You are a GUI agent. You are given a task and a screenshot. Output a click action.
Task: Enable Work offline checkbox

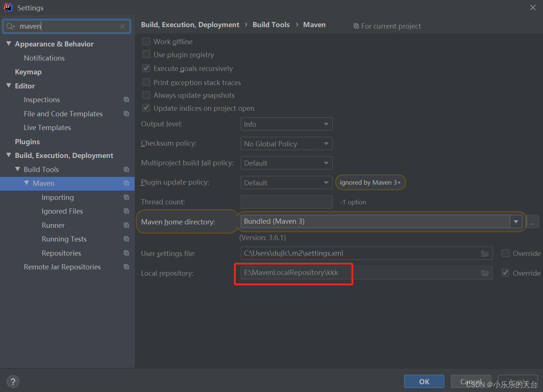click(x=146, y=41)
